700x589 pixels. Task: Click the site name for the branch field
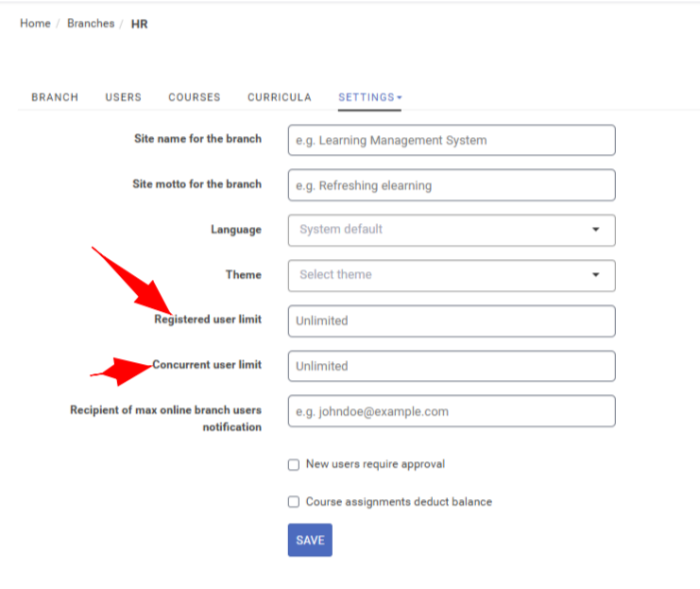(x=452, y=140)
